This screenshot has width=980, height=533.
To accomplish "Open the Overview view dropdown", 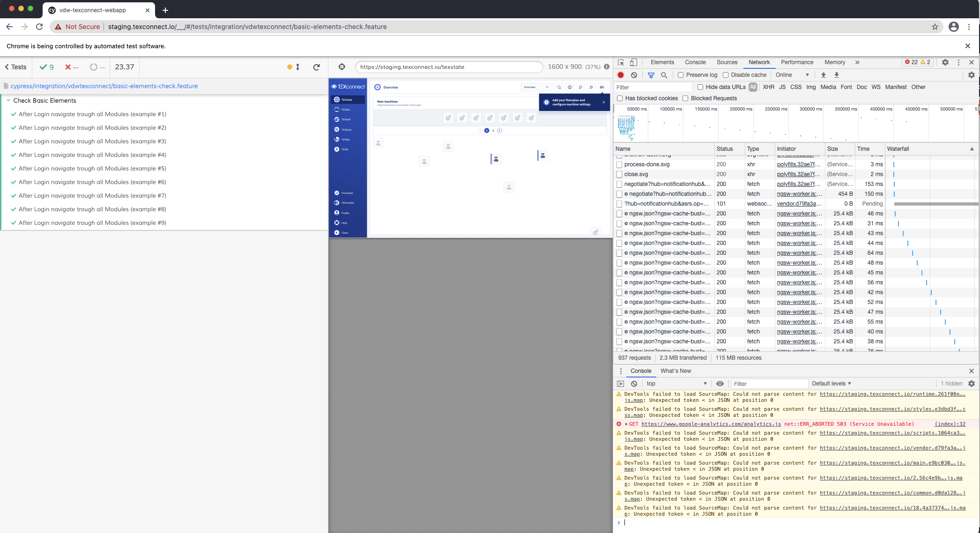I will (536, 87).
